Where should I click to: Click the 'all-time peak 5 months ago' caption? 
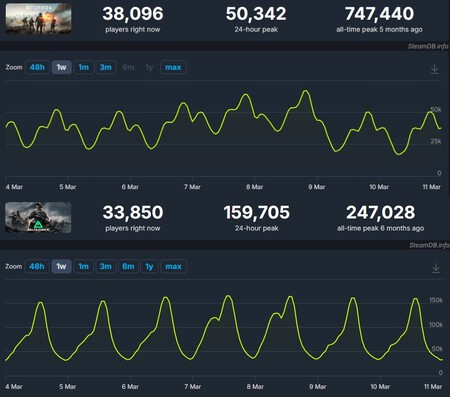(379, 30)
